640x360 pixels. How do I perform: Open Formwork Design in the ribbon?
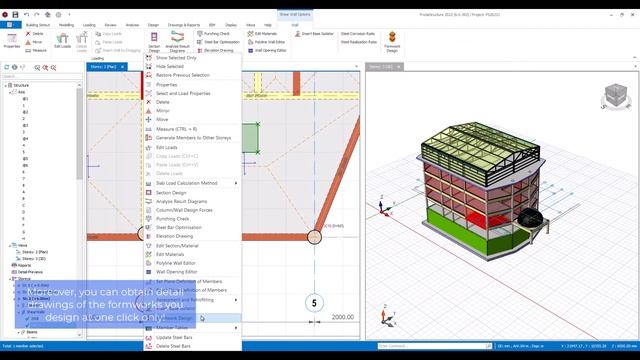[x=392, y=42]
